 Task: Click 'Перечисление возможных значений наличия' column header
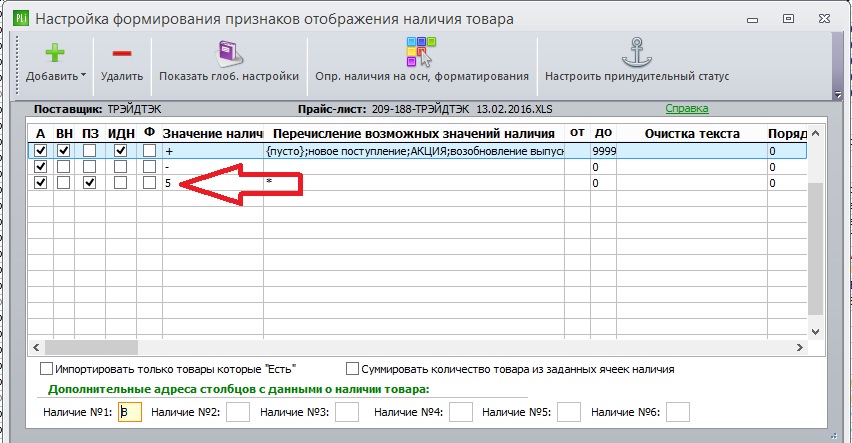click(x=414, y=134)
